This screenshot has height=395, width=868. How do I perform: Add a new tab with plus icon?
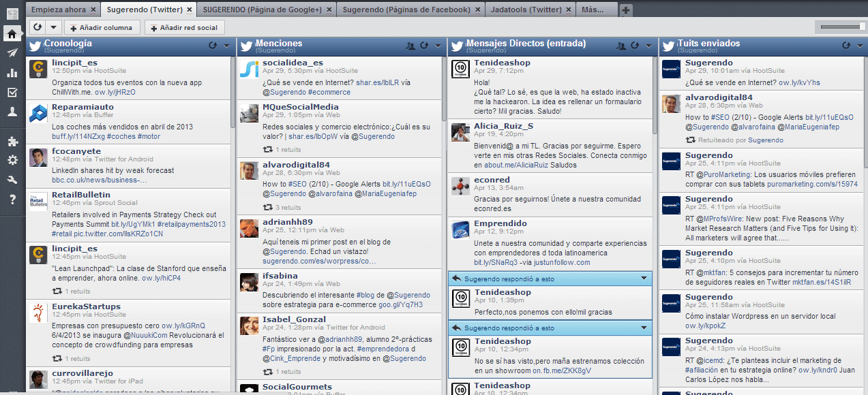coord(626,10)
